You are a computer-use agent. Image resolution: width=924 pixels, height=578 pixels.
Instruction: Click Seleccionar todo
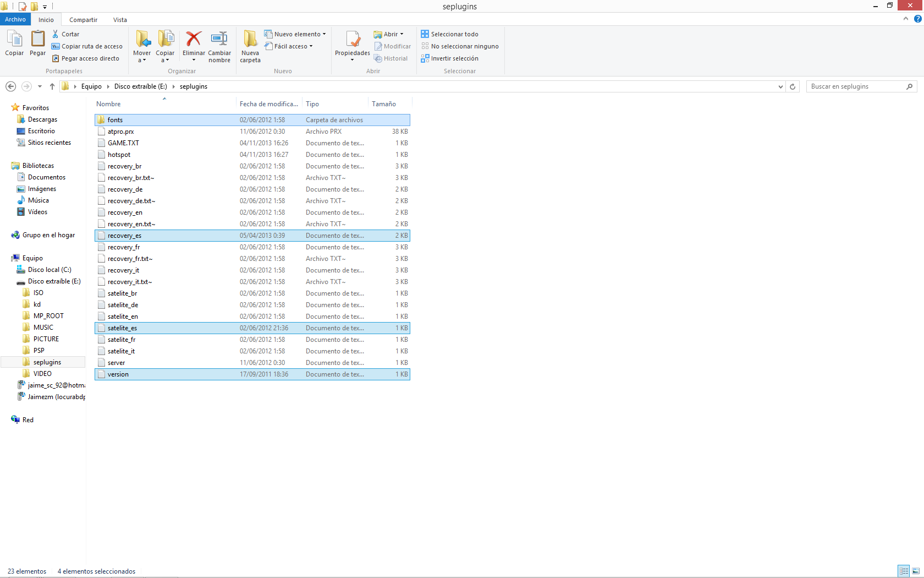(454, 34)
